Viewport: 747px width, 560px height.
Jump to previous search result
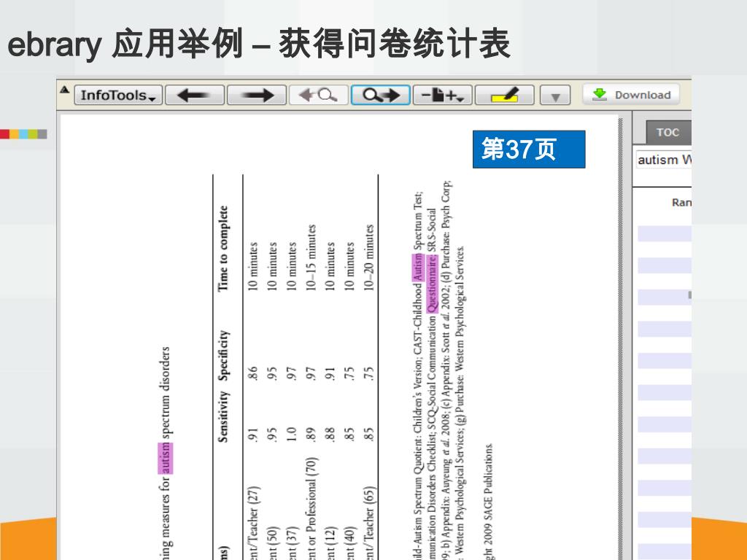[319, 95]
